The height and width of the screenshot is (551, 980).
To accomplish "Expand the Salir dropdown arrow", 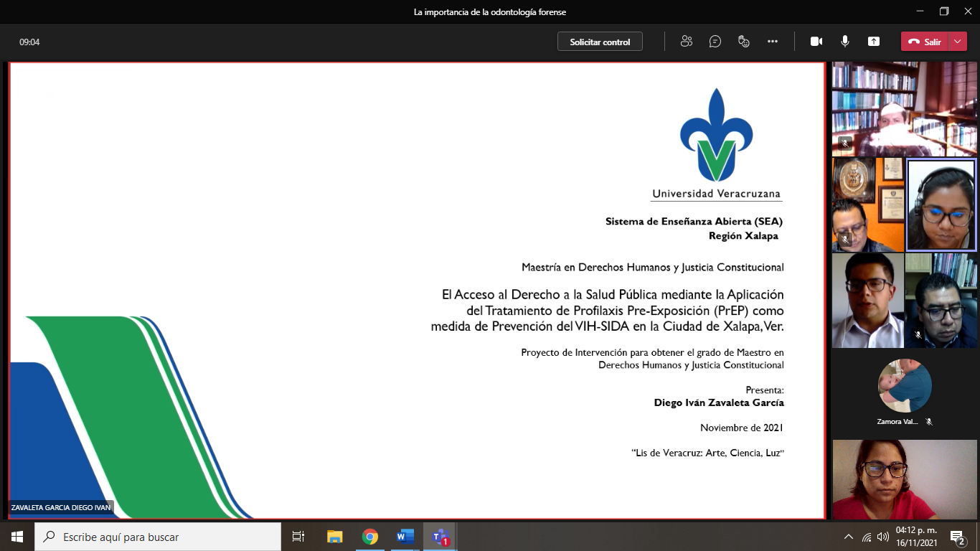I will pos(958,42).
